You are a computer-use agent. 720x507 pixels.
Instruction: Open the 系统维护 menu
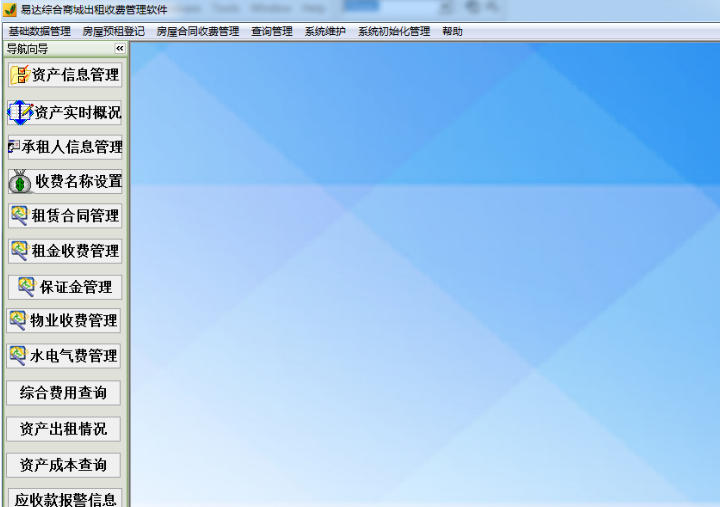[325, 31]
